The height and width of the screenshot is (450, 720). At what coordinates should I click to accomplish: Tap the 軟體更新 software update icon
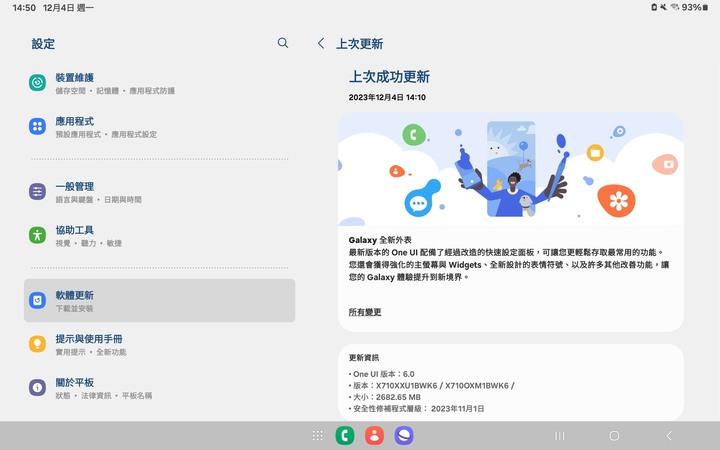point(37,300)
